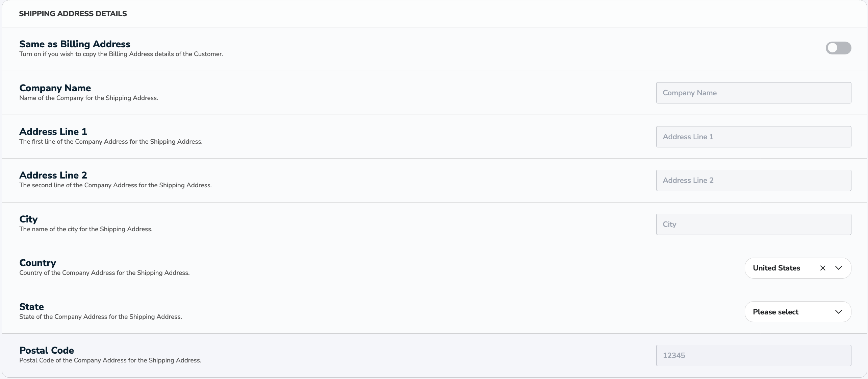This screenshot has width=868, height=379.
Task: Select the United States country value
Action: point(777,268)
